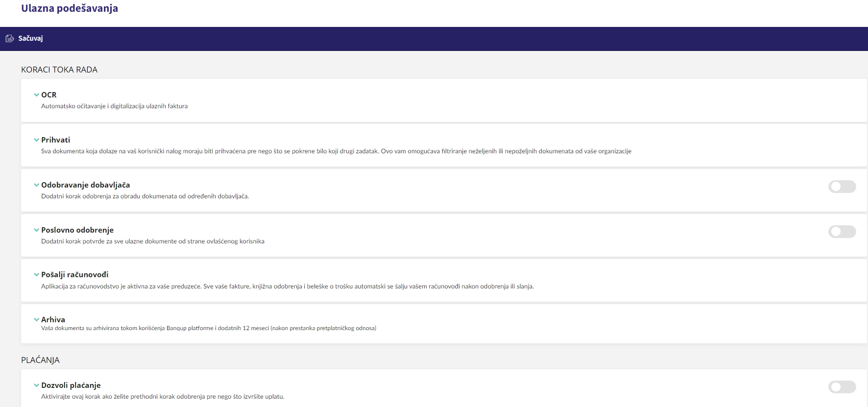868x407 pixels.
Task: Click 'Dodatni korak potvrde za sve' text
Action: click(153, 241)
